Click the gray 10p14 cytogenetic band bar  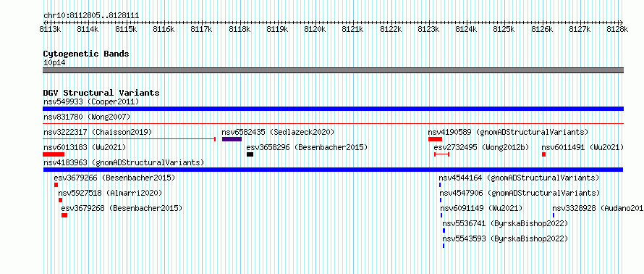pyautogui.click(x=333, y=70)
